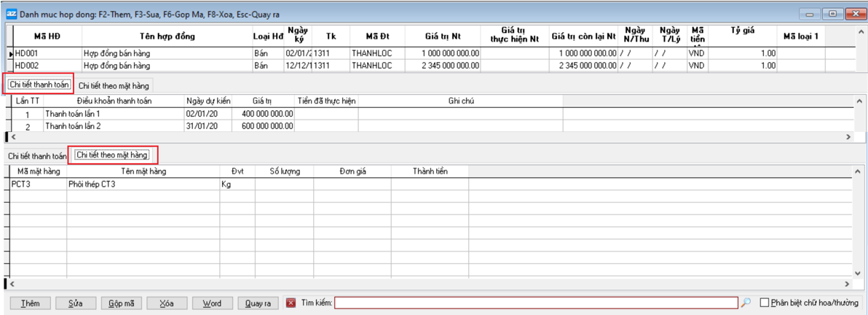The width and height of the screenshot is (868, 315).
Task: Sort by the 'Giá trị Nt' column header
Action: [x=445, y=36]
